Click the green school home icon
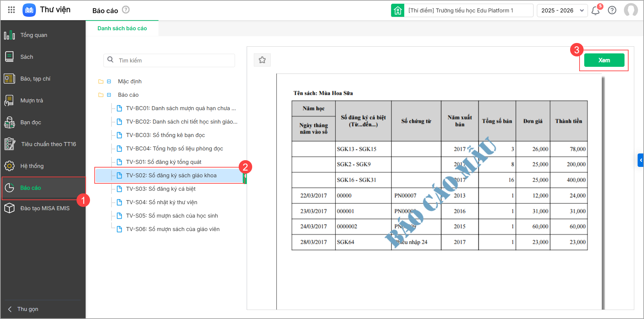The image size is (644, 319). click(398, 10)
